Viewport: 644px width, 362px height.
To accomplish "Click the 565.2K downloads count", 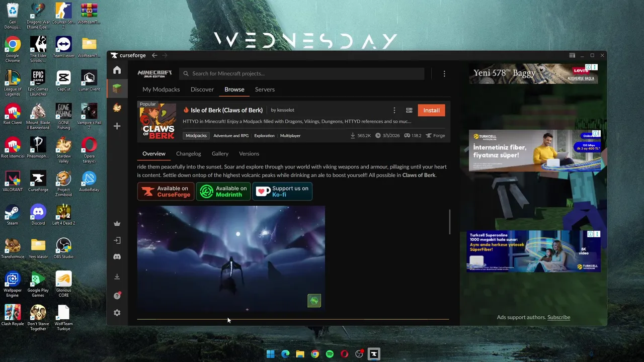I will [360, 136].
